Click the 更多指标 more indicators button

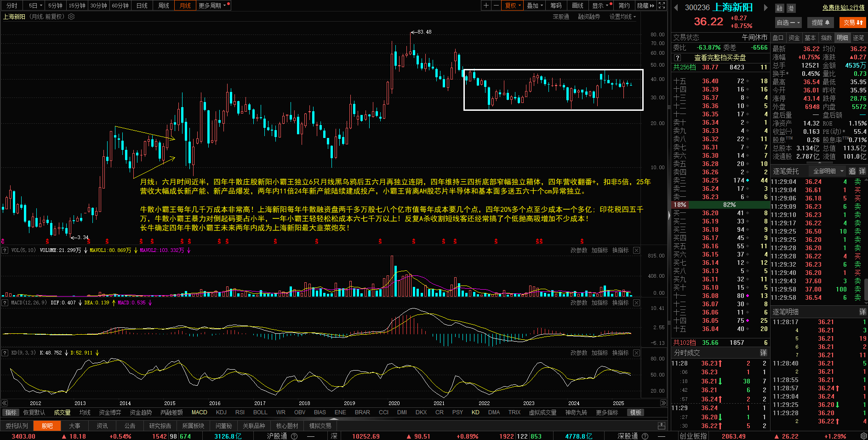[x=607, y=413]
